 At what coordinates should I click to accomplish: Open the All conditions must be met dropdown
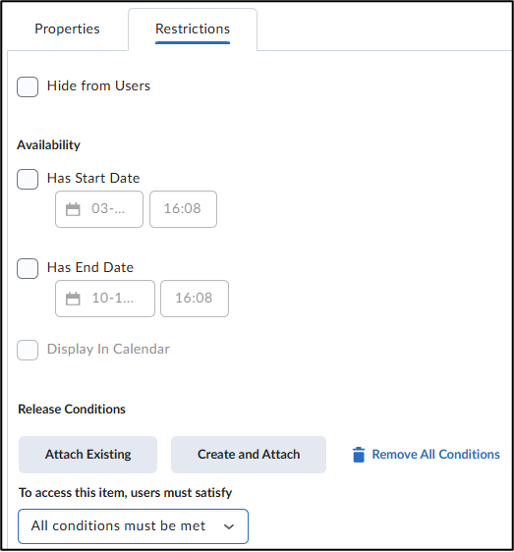click(x=133, y=526)
